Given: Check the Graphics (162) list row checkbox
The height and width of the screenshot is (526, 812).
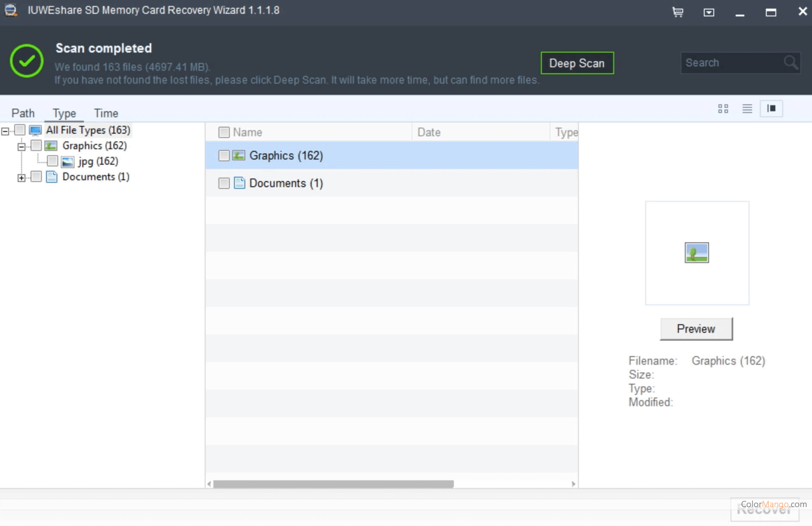Looking at the screenshot, I should pos(224,156).
